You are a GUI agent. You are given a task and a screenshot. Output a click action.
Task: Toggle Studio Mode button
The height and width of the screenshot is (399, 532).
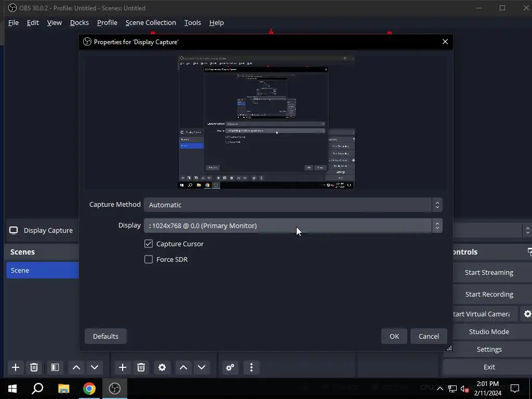489,331
